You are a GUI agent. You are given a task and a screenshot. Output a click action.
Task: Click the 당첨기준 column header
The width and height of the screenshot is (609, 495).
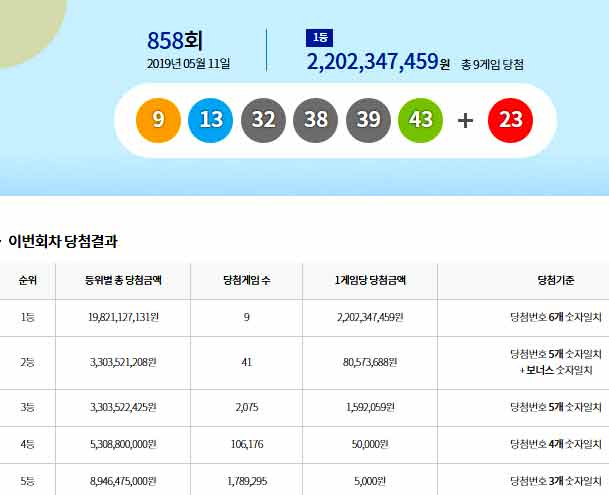tap(556, 280)
